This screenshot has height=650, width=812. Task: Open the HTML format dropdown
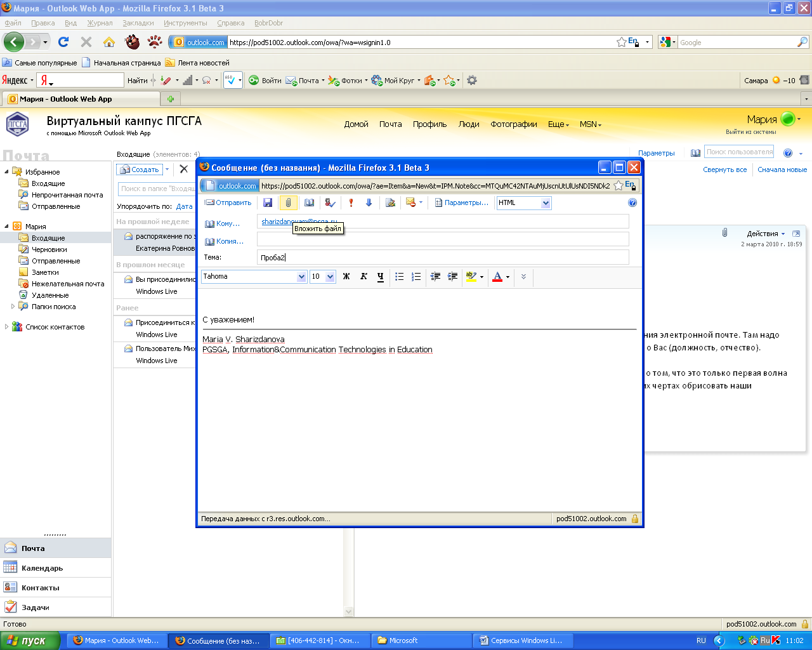click(546, 203)
